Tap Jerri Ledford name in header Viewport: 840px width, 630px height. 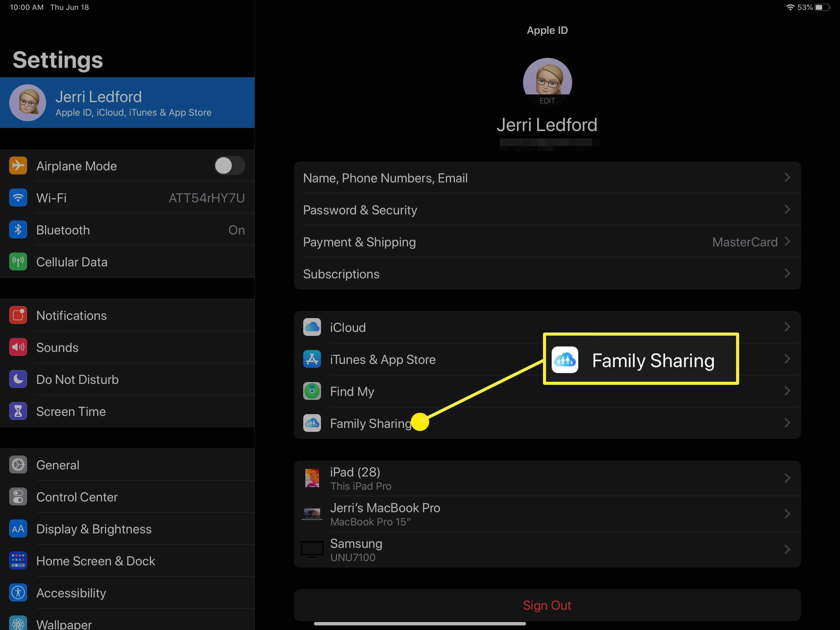(x=547, y=125)
